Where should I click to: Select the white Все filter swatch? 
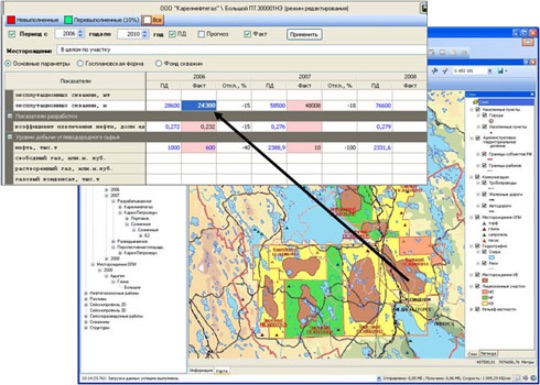click(147, 20)
